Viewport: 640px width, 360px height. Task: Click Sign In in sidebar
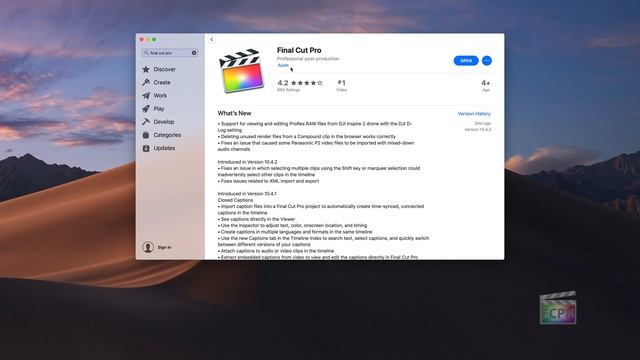point(164,247)
